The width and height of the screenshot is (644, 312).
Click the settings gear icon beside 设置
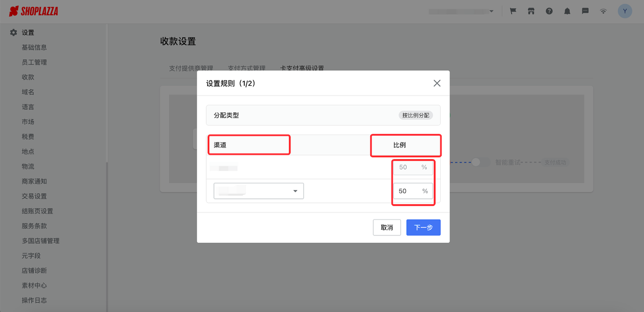point(13,32)
